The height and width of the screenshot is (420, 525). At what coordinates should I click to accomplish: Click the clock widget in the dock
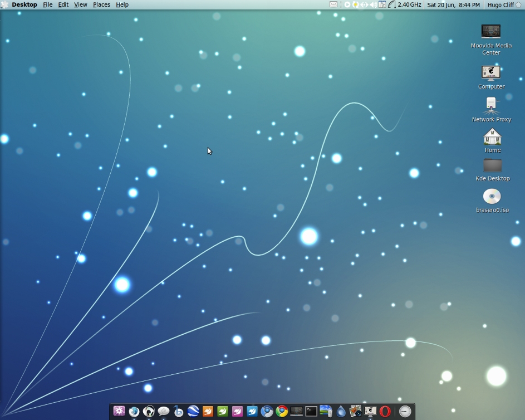[405, 411]
